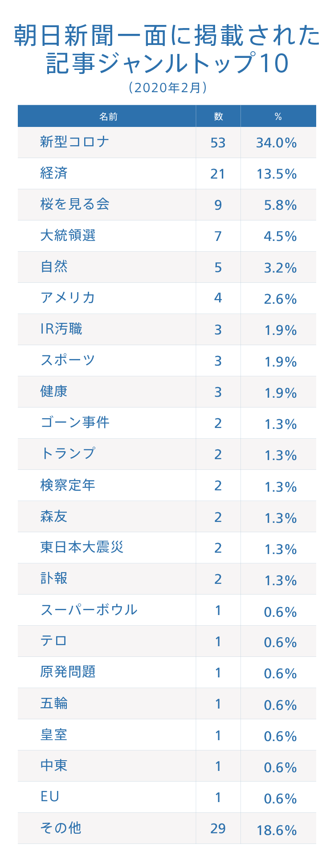Select the EU row label
The image size is (334, 868).
49,797
